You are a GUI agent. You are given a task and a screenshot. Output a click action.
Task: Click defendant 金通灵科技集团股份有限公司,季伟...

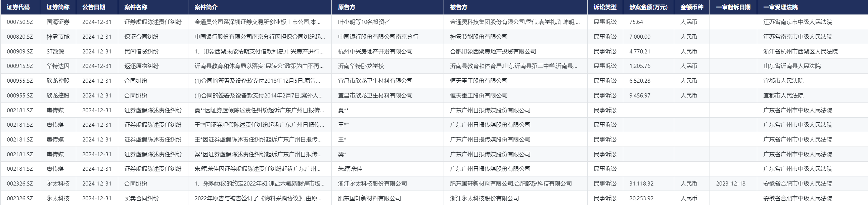(x=515, y=22)
